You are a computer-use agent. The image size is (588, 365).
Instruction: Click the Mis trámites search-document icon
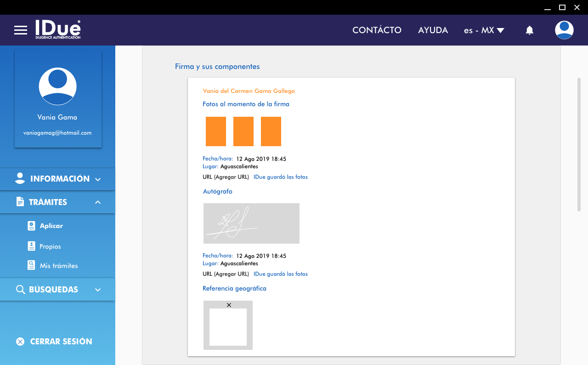pyautogui.click(x=31, y=265)
